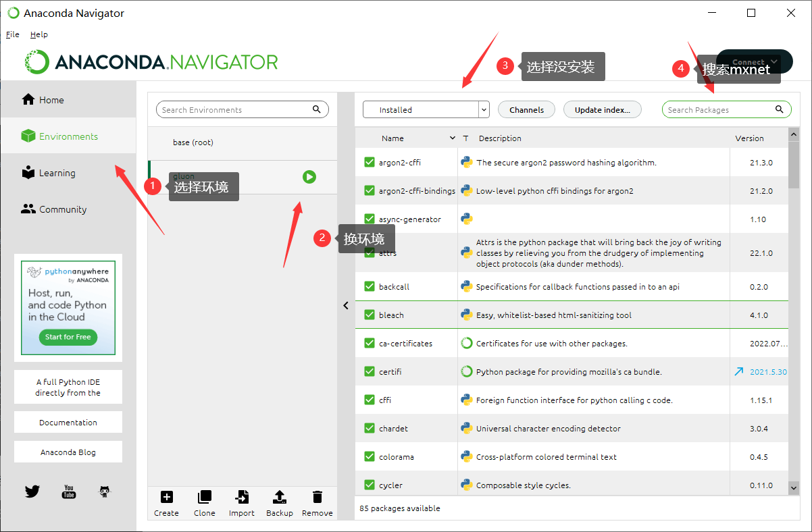
Task: Open the Name column sort dropdown arrow
Action: coord(452,138)
